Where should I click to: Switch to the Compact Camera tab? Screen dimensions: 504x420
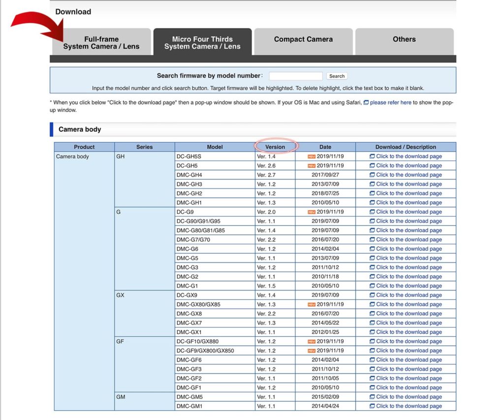point(303,42)
